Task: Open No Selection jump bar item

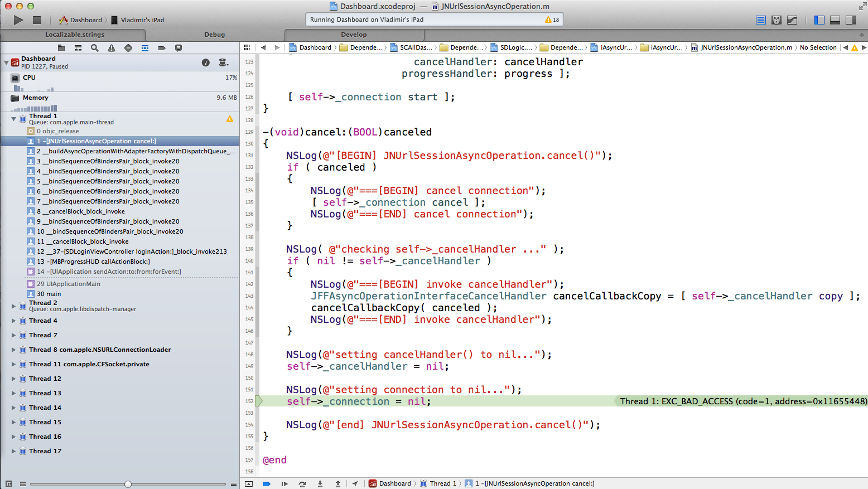Action: pyautogui.click(x=818, y=47)
